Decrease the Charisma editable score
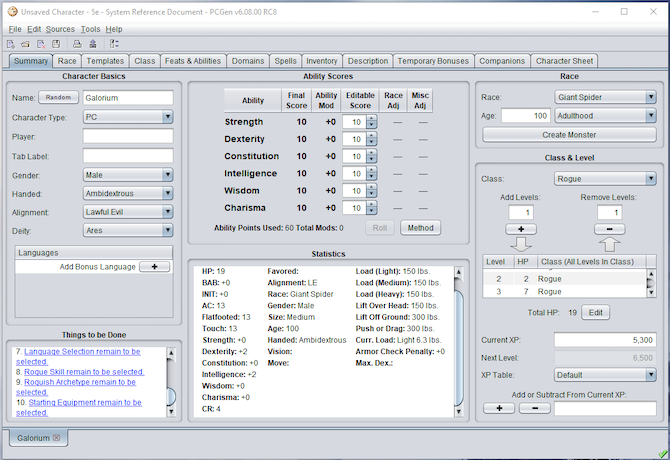The width and height of the screenshot is (670, 460). pyautogui.click(x=371, y=212)
